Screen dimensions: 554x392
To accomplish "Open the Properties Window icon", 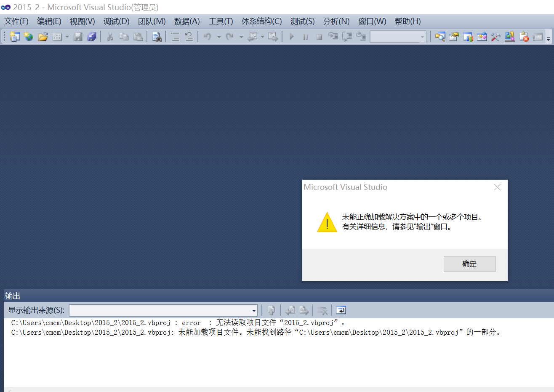I will click(454, 37).
